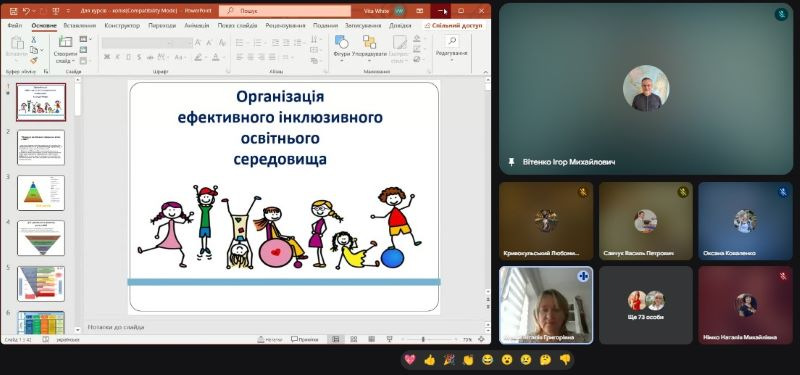The width and height of the screenshot is (800, 375).
Task: Toggle normal view button in status bar
Action: click(335, 339)
